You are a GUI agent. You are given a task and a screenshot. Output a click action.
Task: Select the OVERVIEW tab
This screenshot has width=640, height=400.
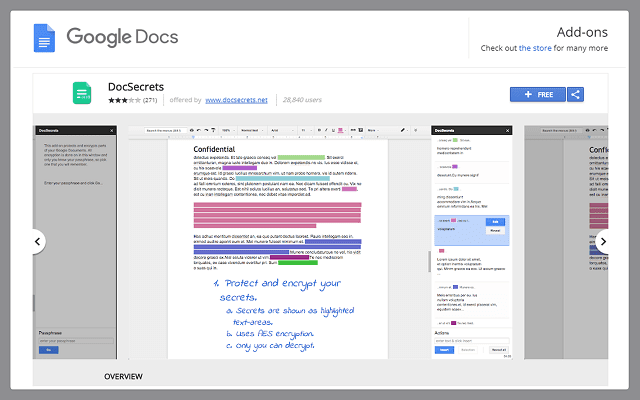[x=123, y=376]
